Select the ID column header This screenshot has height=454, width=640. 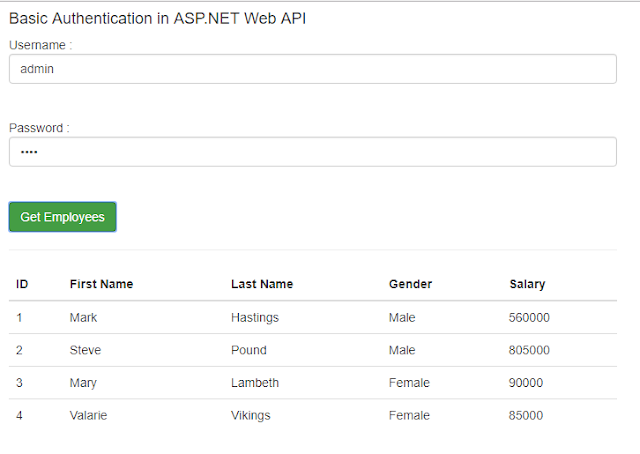tap(22, 284)
